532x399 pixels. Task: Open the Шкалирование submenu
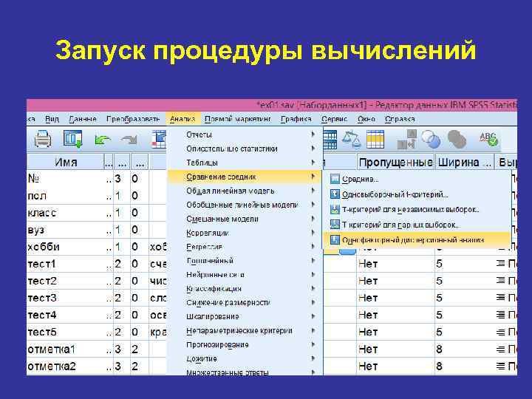(245, 316)
